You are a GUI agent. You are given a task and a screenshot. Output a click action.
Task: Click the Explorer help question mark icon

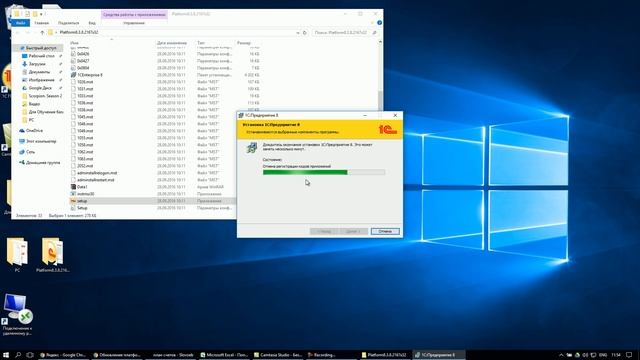tap(380, 23)
